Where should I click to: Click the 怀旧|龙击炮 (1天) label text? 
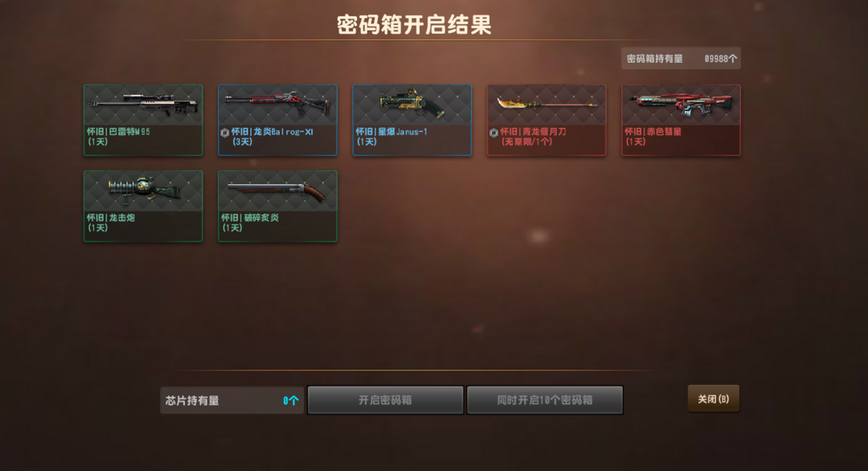click(x=111, y=223)
